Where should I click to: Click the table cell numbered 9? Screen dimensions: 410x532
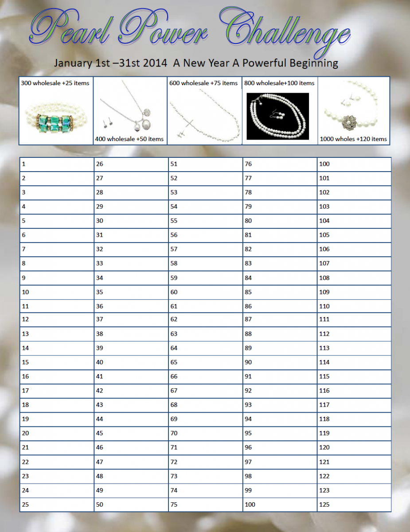pyautogui.click(x=56, y=278)
